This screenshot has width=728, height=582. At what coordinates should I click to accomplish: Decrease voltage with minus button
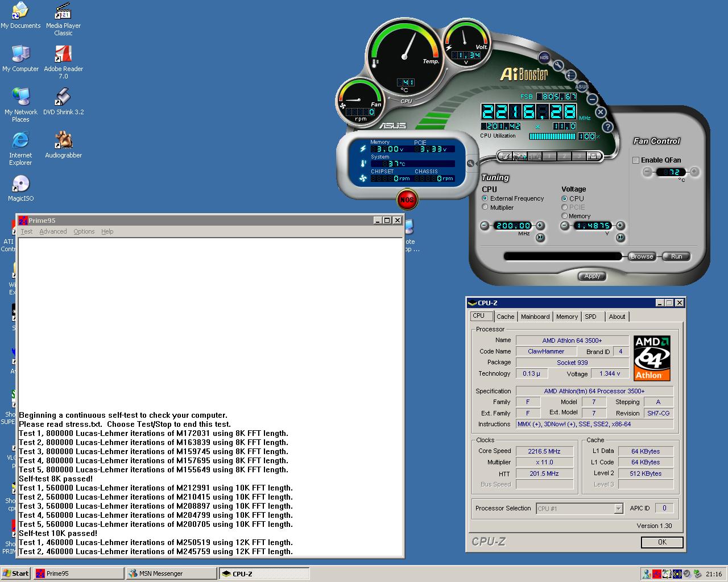coord(564,226)
